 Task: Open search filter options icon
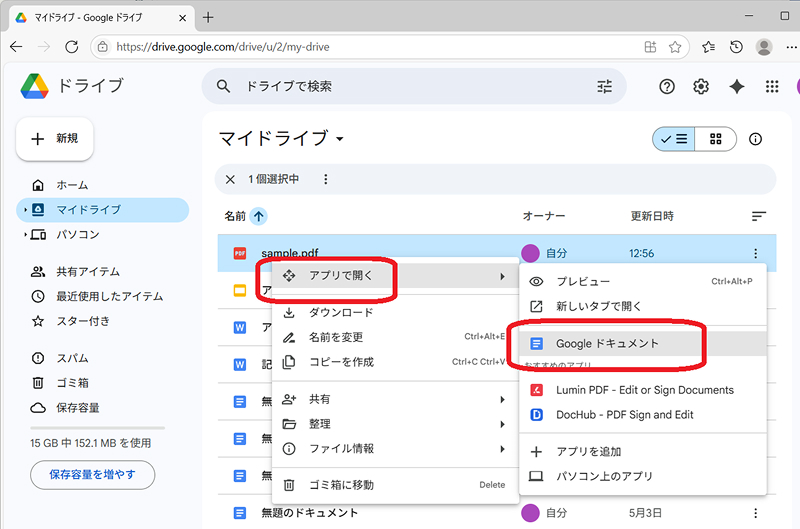tap(605, 86)
